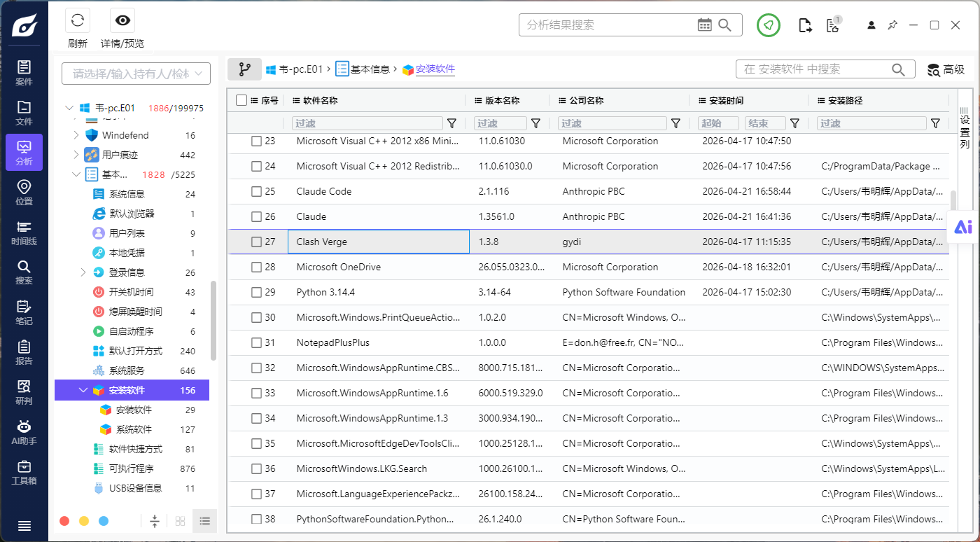
Task: Collapse the 安装软件 156 tree node
Action: tap(83, 390)
